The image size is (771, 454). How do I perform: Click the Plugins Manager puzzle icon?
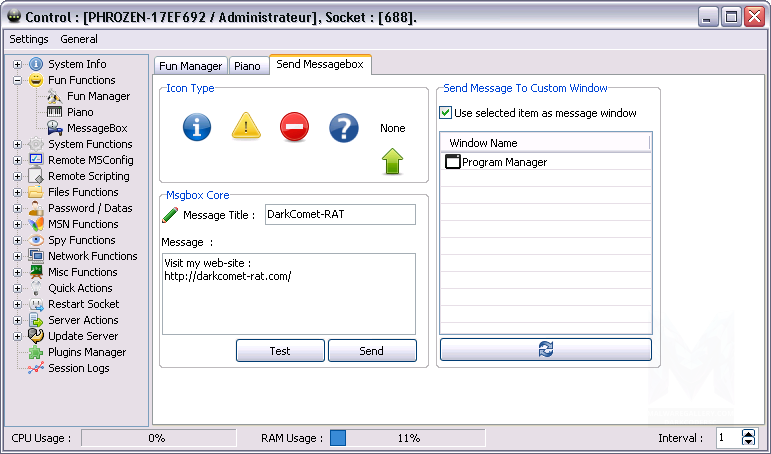pos(36,352)
